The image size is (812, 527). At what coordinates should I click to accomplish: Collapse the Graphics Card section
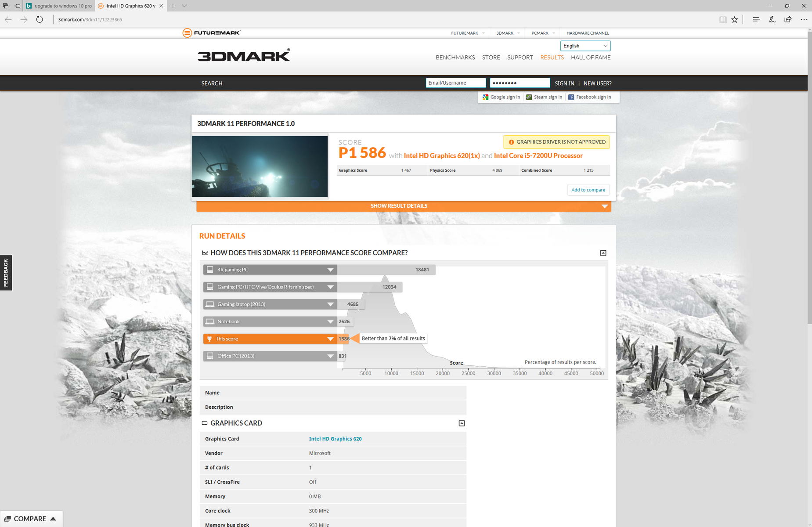(462, 423)
